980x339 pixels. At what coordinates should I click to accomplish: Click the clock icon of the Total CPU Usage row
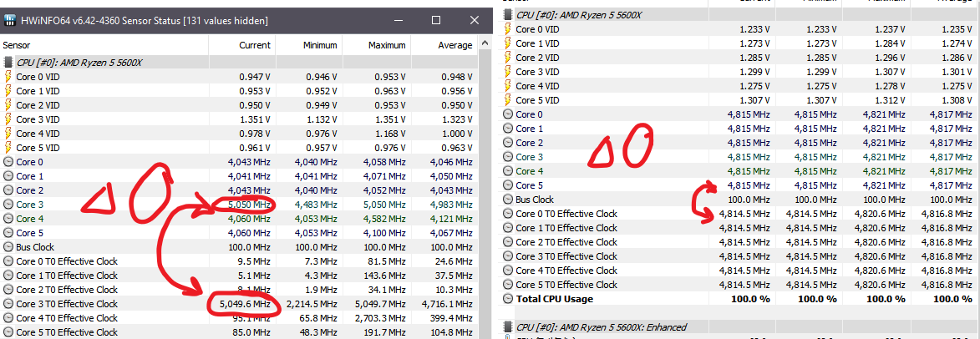[507, 299]
